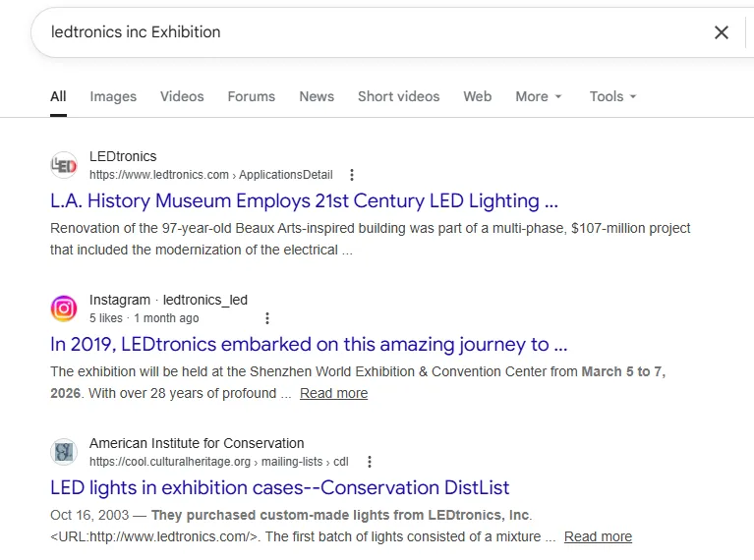Viewport: 754px width, 560px height.
Task: Open three-dot menu for Instagram result
Action: point(267,318)
